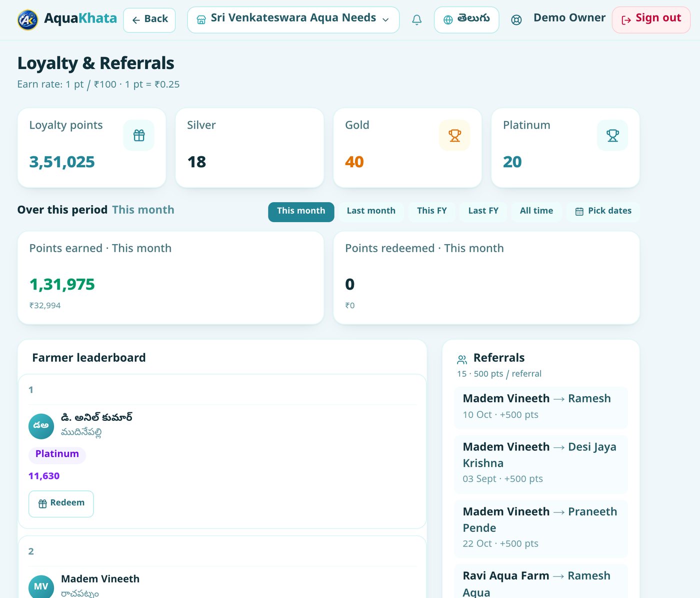Open the Sri Venkateswara Aqua Needs store selector
The height and width of the screenshot is (598, 700).
coord(293,20)
